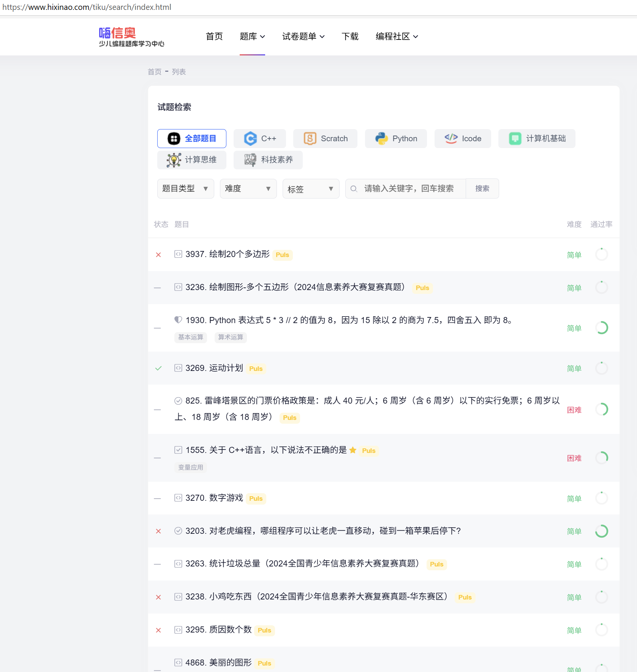Image resolution: width=637 pixels, height=672 pixels.
Task: Open the 题库 menu item
Action: (252, 36)
